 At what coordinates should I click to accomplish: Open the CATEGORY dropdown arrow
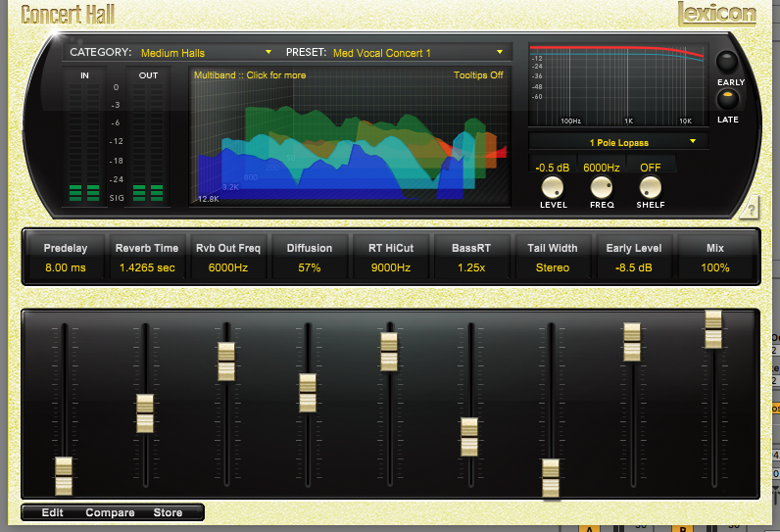click(x=268, y=52)
